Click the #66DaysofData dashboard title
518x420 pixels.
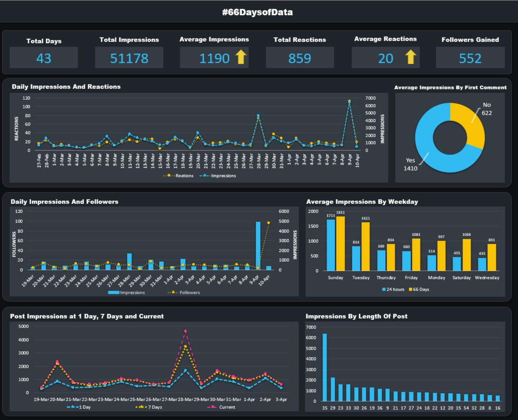click(257, 12)
